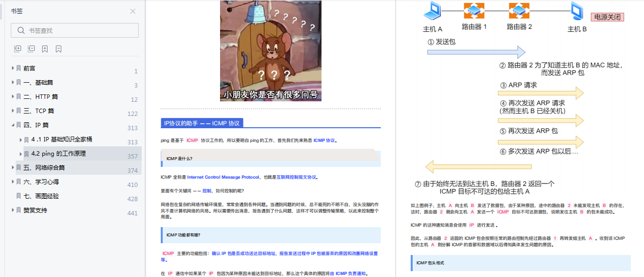The width and height of the screenshot is (644, 277).
Task: Click the magnifier icon in bookmark search
Action: pyautogui.click(x=21, y=30)
